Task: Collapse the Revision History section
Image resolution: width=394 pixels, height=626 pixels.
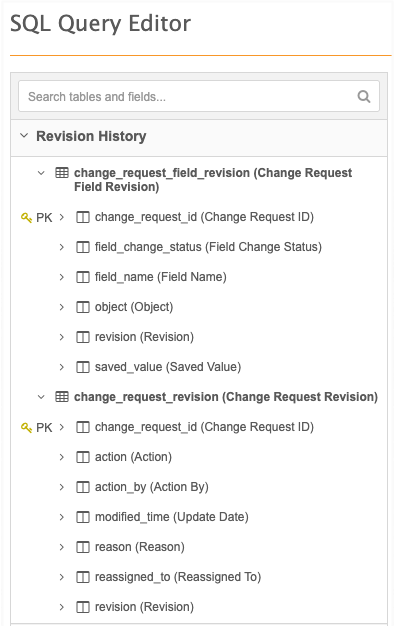Action: pyautogui.click(x=24, y=136)
